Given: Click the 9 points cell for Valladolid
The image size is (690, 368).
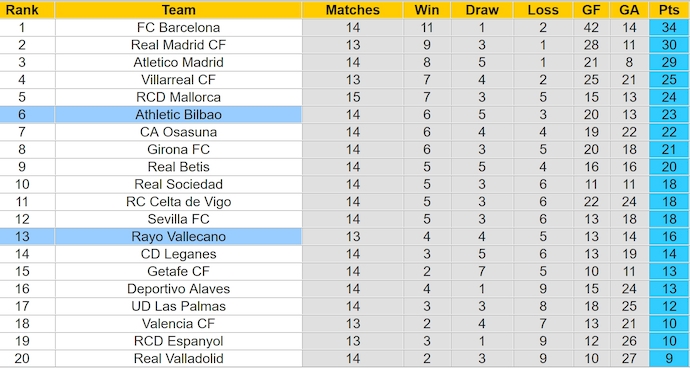Looking at the screenshot, I should pos(669,358).
